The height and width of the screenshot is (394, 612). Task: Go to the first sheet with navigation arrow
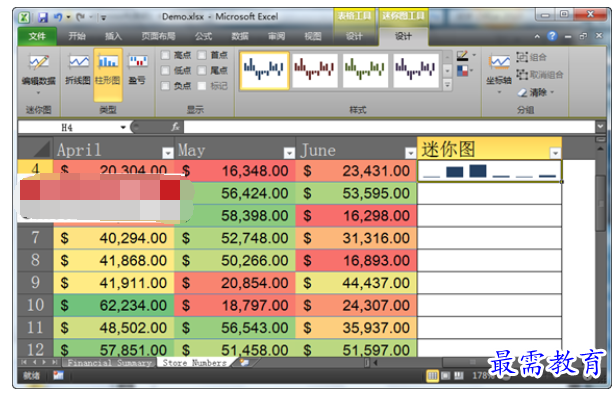[x=24, y=362]
